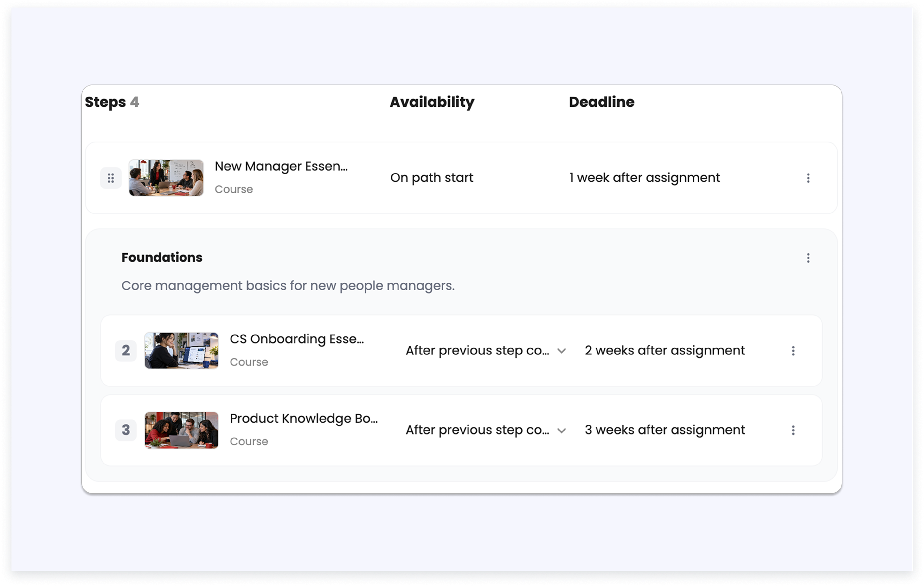Viewport: 924px width, 586px height.
Task: Select the 'Foundations' section heading
Action: point(162,258)
